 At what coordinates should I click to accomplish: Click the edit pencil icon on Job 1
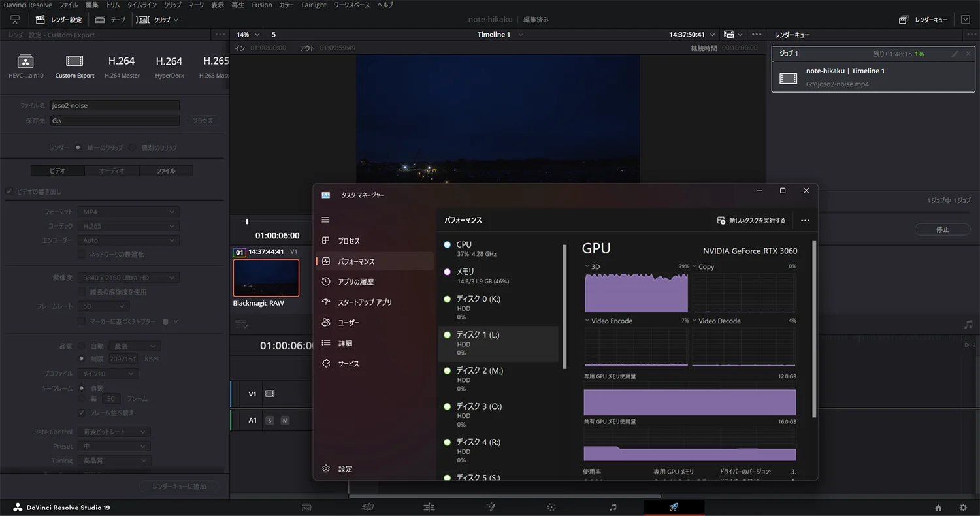click(955, 54)
